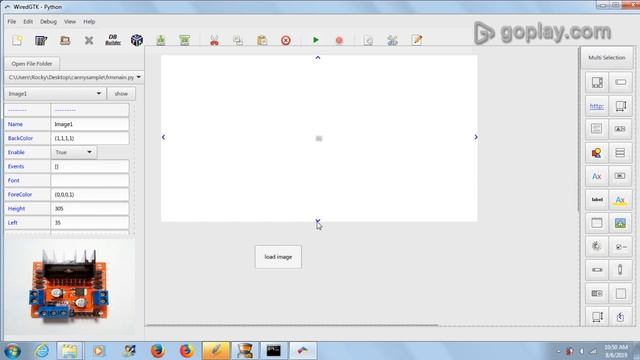Click the left resize chevron of image widget
Viewport: 640px width, 360px height.
(163, 137)
